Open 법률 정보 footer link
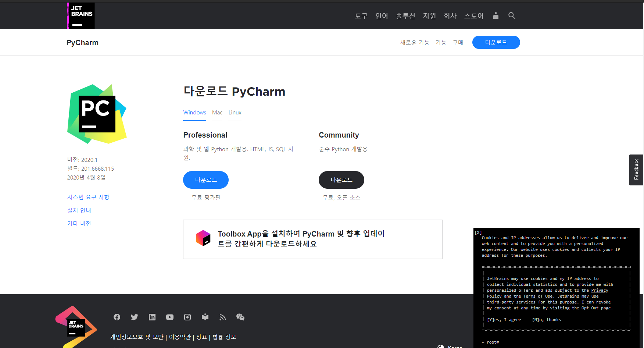 [224, 337]
